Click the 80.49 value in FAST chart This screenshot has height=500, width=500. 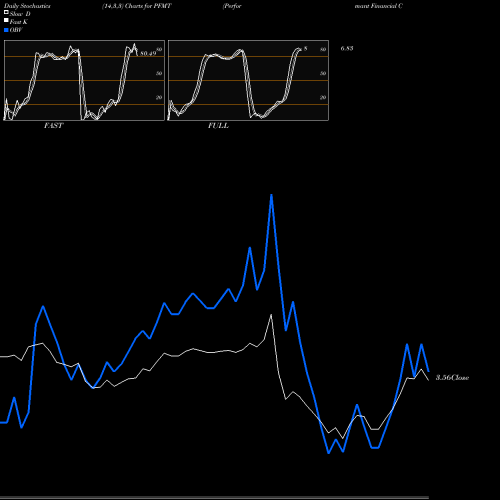click(x=148, y=53)
